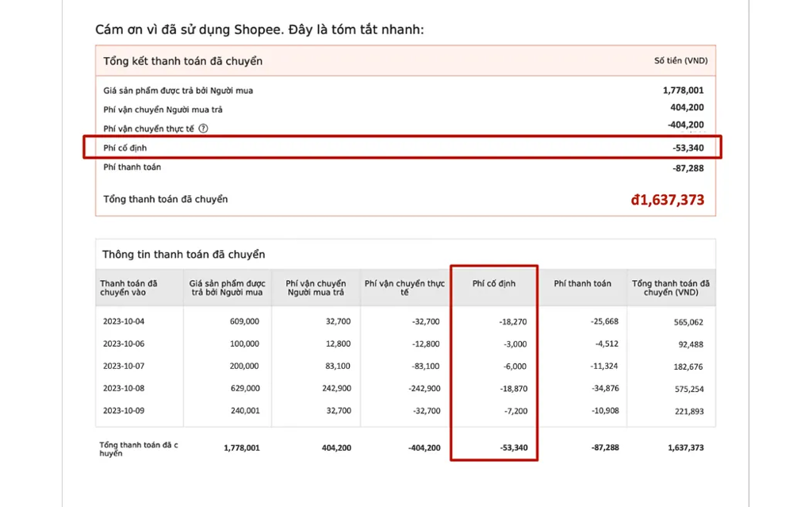The width and height of the screenshot is (812, 507).
Task: Select the Phí thanh toán table column header
Action: click(582, 283)
